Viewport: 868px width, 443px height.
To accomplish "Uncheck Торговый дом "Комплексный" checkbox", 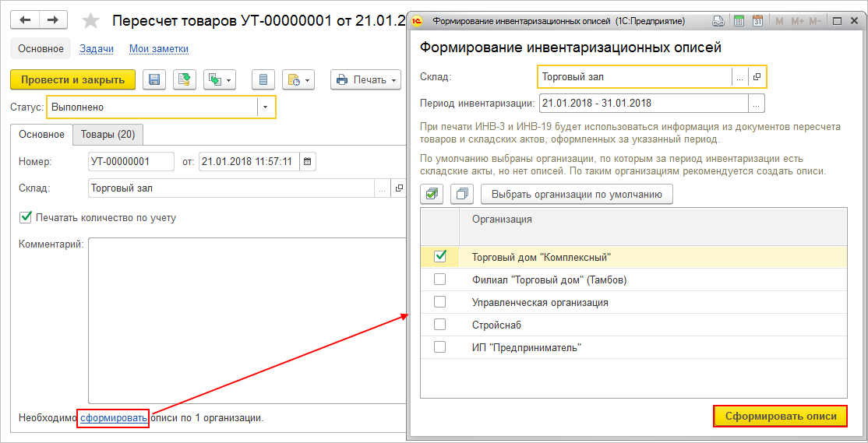I will [x=440, y=257].
